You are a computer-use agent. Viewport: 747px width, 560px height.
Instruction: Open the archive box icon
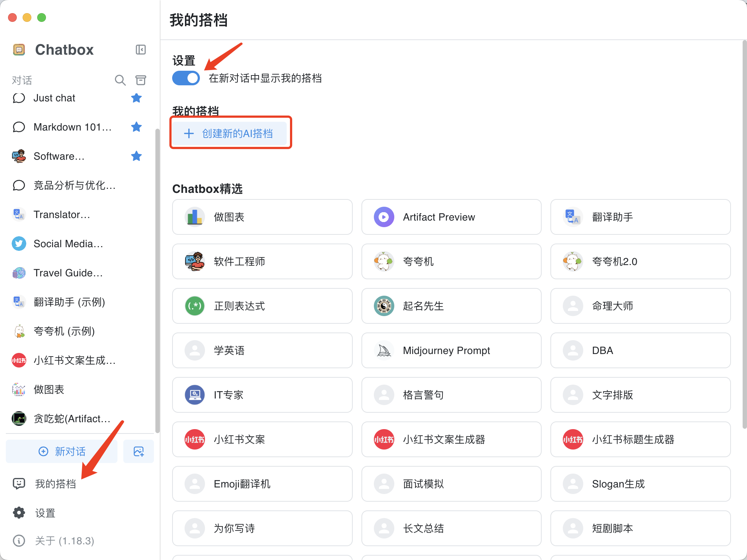coord(141,80)
